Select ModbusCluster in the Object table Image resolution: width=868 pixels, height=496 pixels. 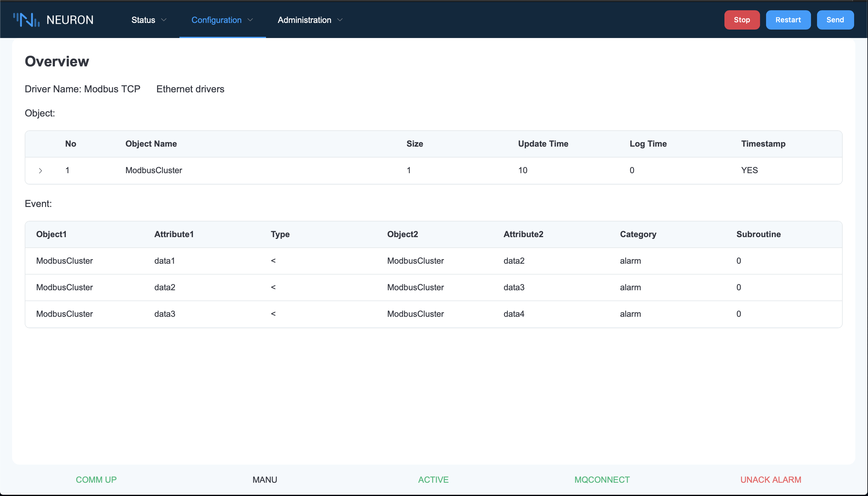[154, 170]
